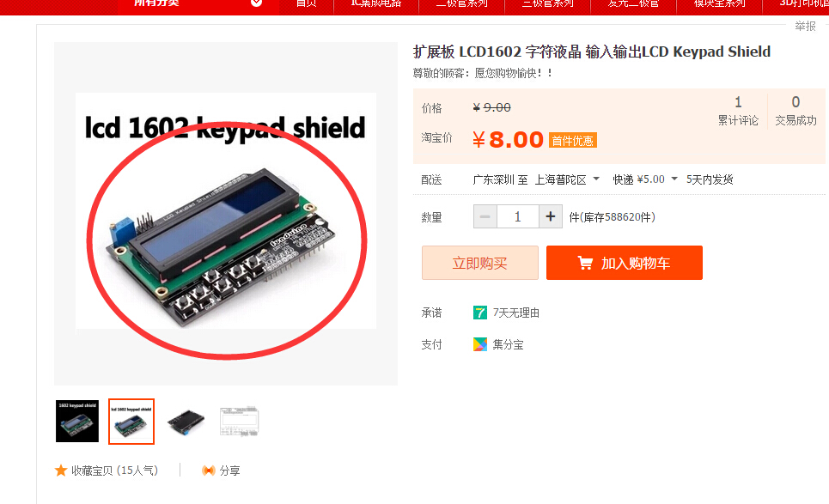
Task: Click the colorful 集分宝 payment icon
Action: coord(480,344)
